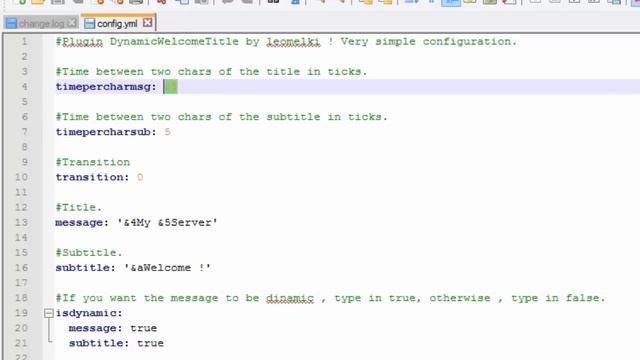Click the misspelled word leomelki
Viewport: 640px width, 360px height.
(293, 42)
